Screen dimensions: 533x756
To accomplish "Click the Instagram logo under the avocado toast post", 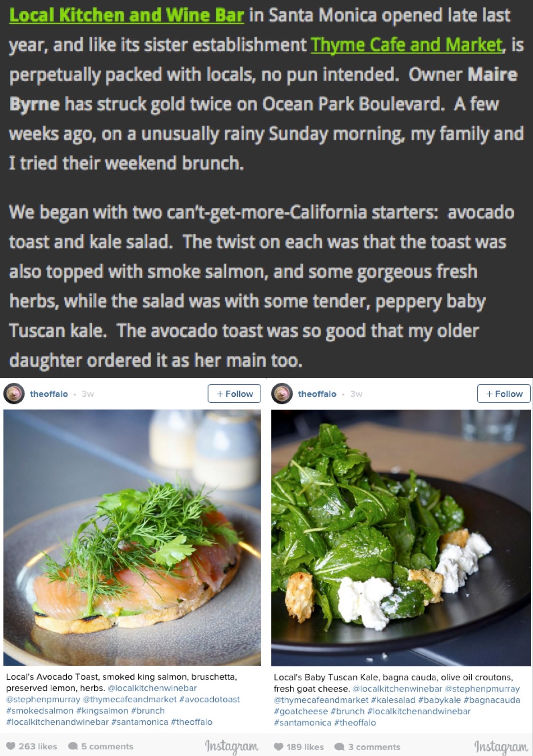I will click(231, 746).
